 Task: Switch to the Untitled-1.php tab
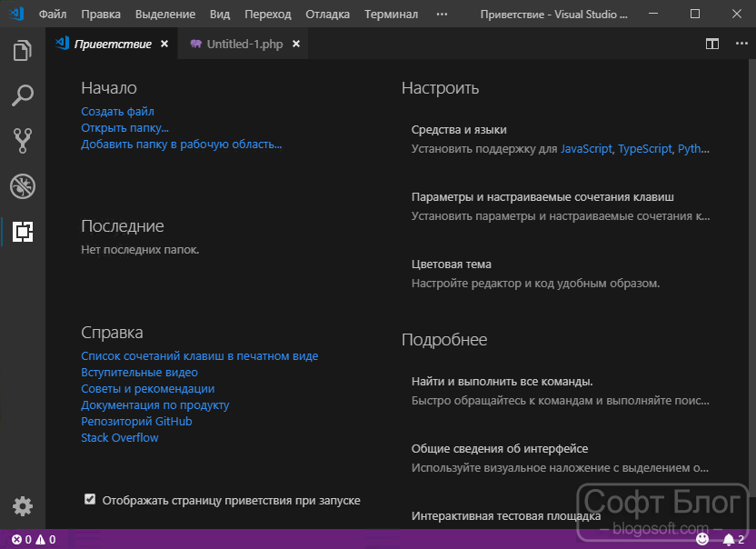[244, 44]
